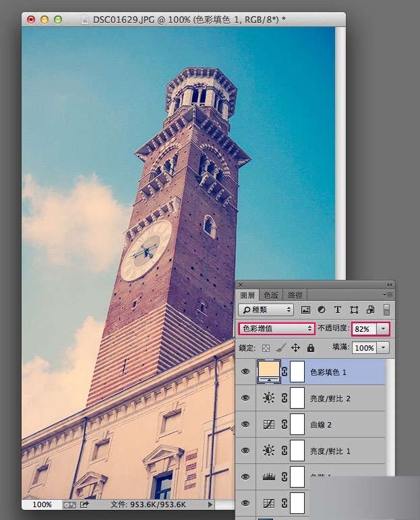The image size is (420, 520).
Task: Select the 曲線 2 layer name
Action: (x=320, y=425)
